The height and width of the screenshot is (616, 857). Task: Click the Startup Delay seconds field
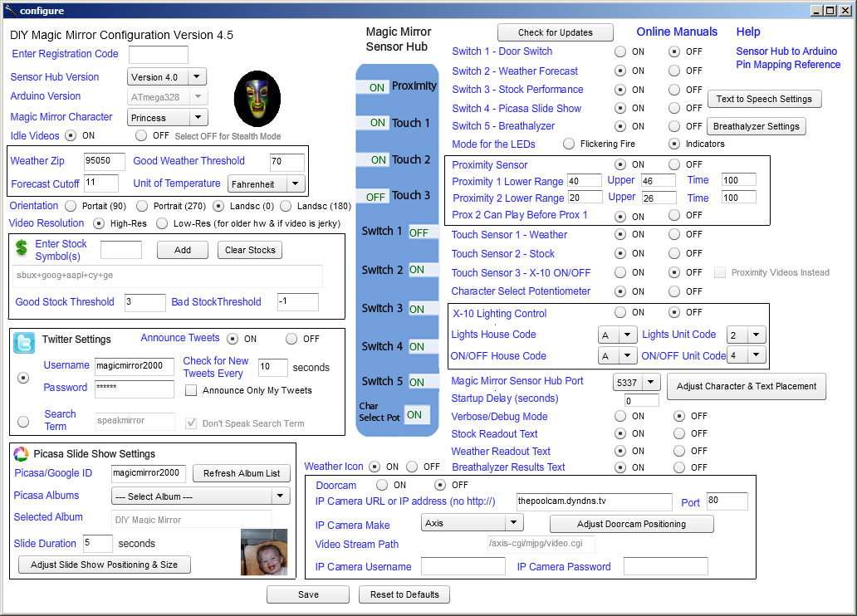coord(642,401)
